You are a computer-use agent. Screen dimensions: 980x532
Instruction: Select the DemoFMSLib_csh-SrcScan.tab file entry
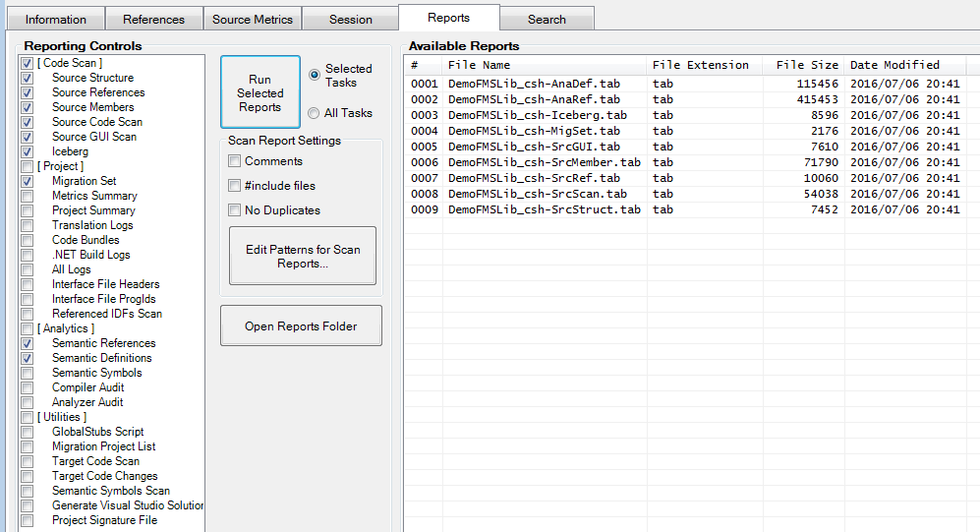pyautogui.click(x=537, y=194)
